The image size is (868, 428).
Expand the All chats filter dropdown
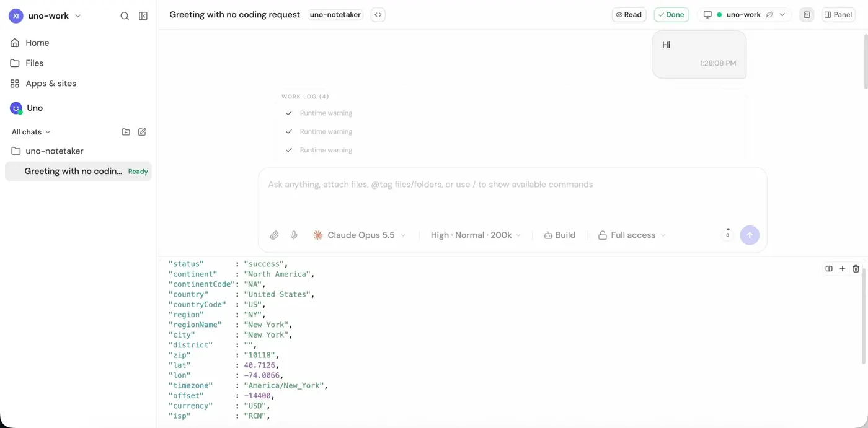(x=31, y=132)
